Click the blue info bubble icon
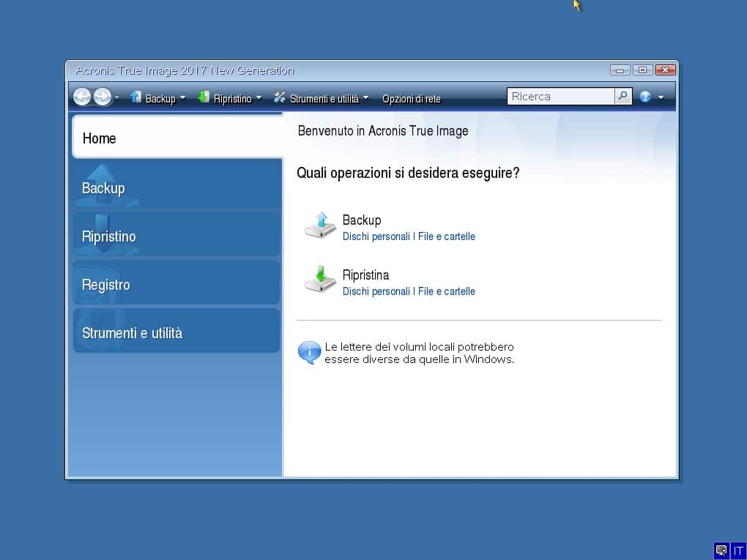Screen dimensions: 747x560 point(309,353)
